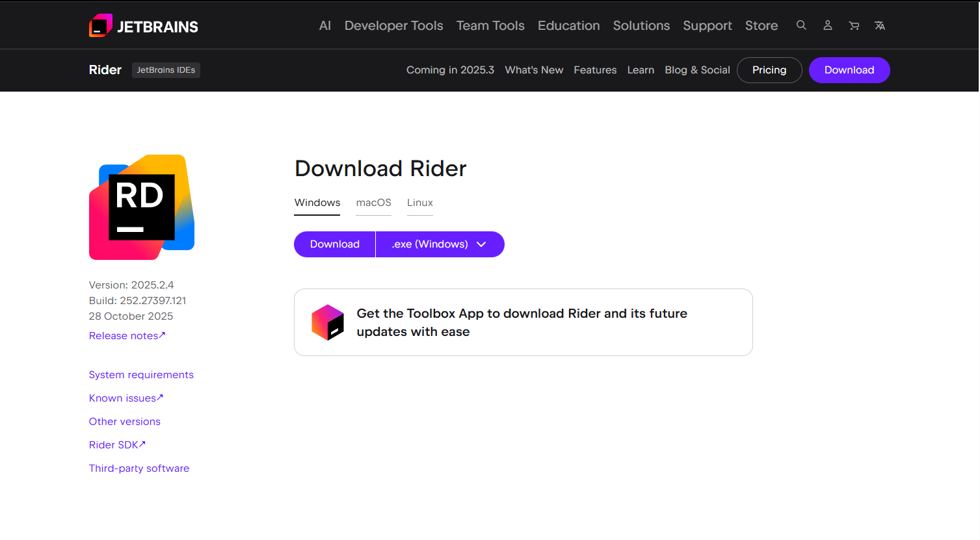
Task: Select the Linux tab
Action: [419, 203]
